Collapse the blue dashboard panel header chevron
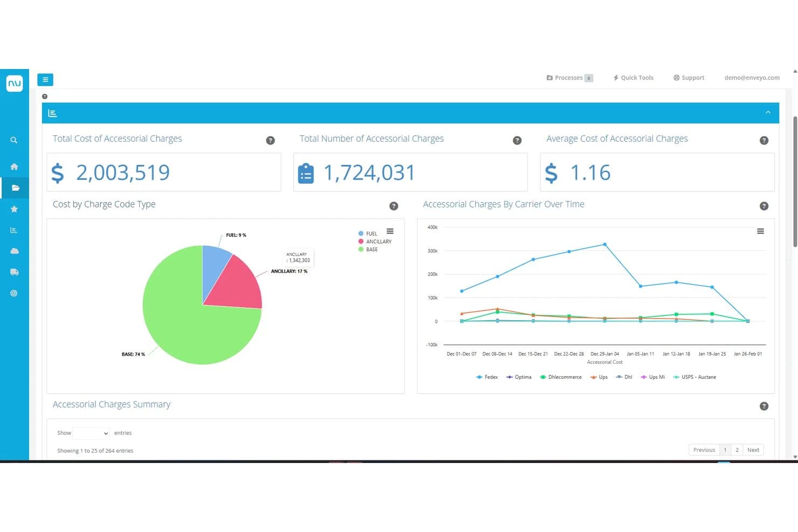798x532 pixels. click(768, 113)
